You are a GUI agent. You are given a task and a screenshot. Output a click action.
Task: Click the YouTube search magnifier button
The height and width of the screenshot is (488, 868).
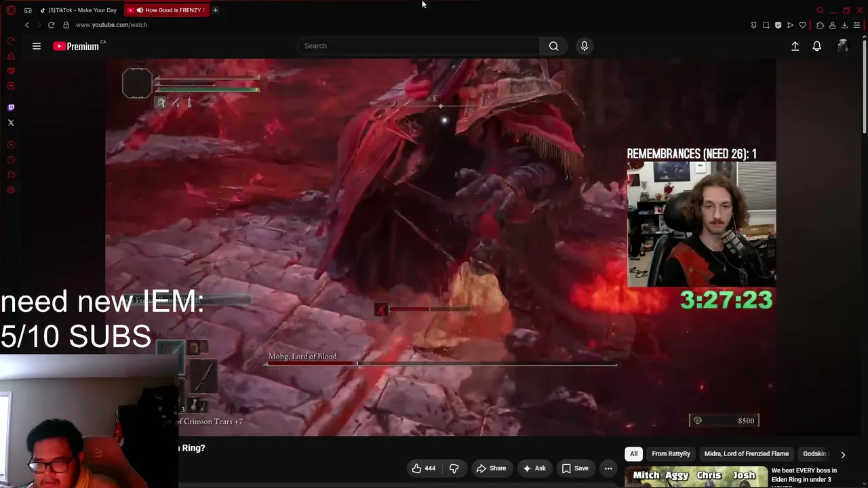554,46
